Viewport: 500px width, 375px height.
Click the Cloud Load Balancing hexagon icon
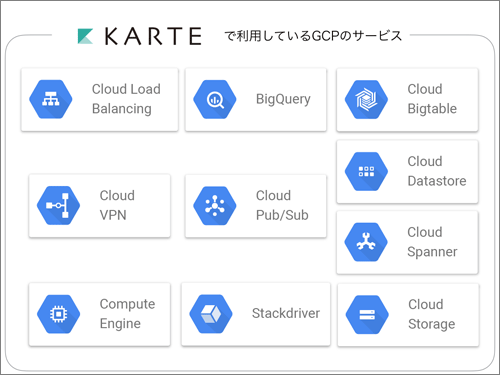pyautogui.click(x=51, y=99)
